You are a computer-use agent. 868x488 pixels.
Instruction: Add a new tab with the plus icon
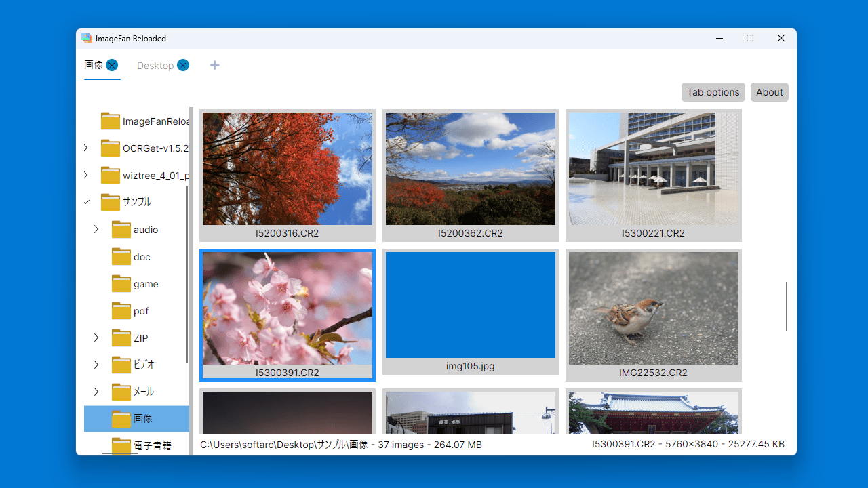tap(214, 65)
